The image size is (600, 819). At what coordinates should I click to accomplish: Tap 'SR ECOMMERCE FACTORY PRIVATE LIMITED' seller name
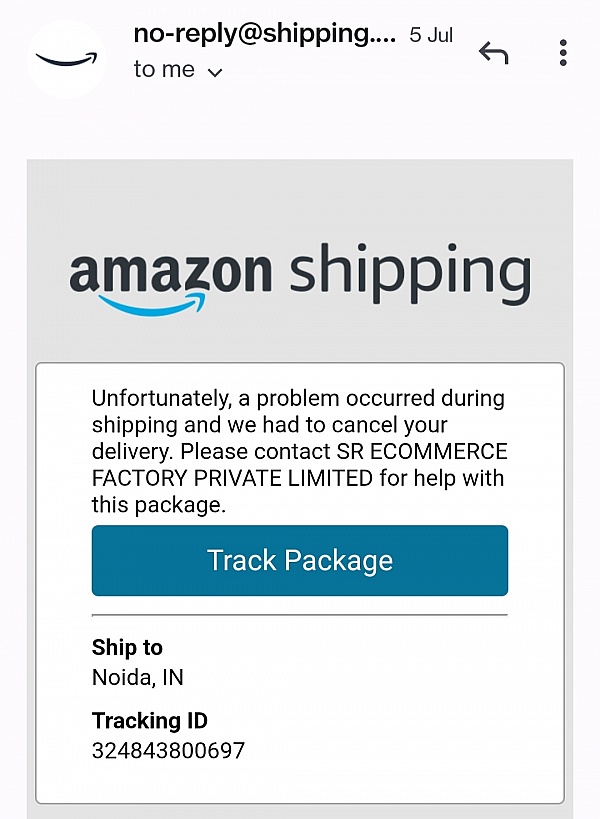click(x=300, y=465)
